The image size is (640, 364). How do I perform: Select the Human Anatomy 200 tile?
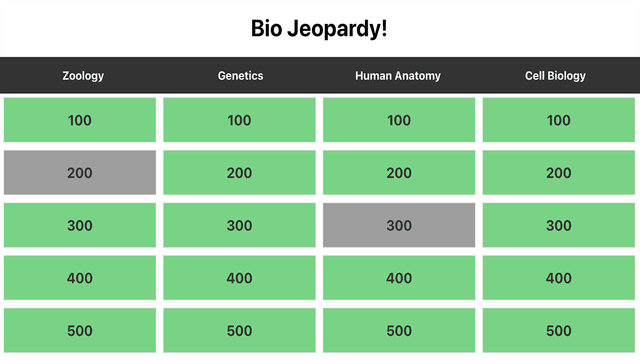coord(399,173)
